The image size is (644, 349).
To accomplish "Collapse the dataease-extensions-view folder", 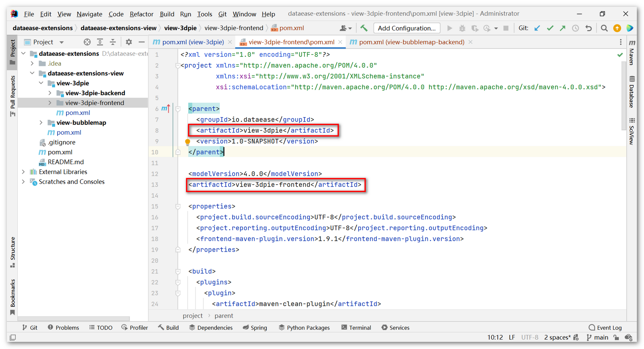I will pos(32,73).
